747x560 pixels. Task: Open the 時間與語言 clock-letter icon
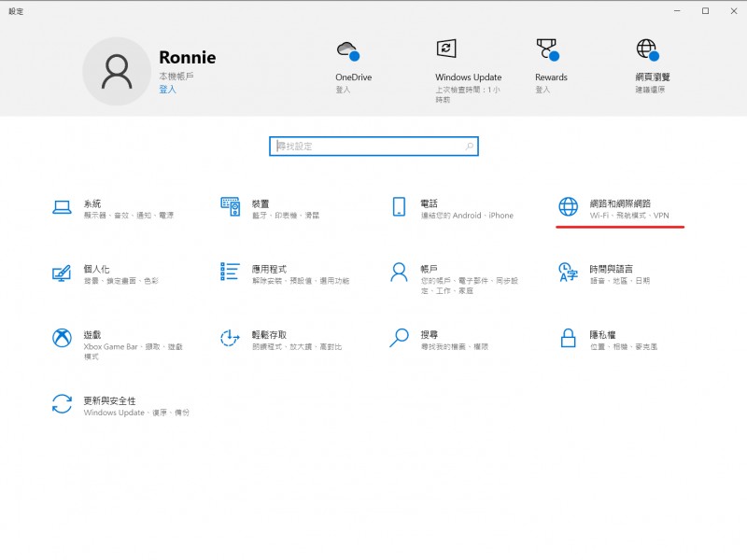click(x=568, y=272)
